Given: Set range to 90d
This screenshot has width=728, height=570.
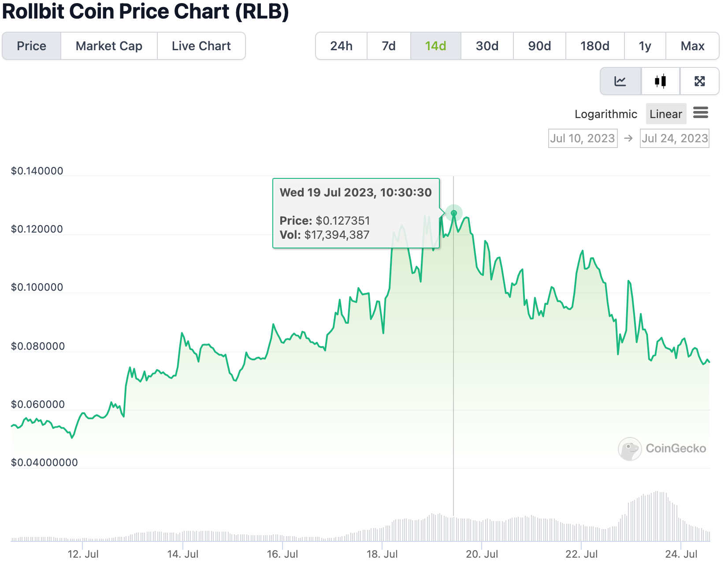Looking at the screenshot, I should point(539,46).
